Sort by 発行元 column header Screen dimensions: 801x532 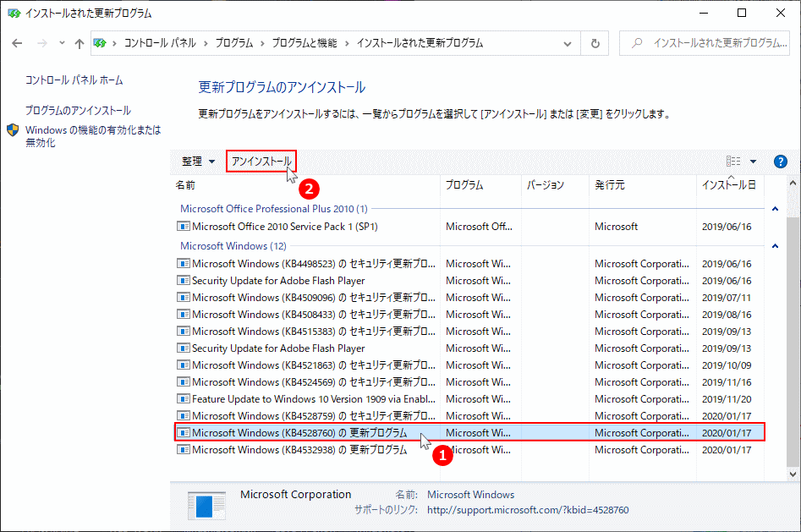(643, 185)
